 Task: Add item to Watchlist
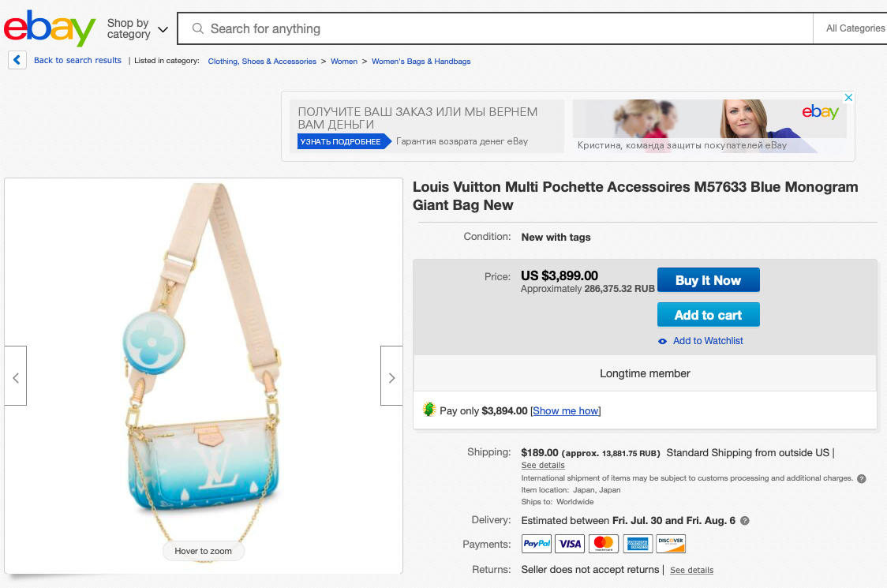(707, 341)
